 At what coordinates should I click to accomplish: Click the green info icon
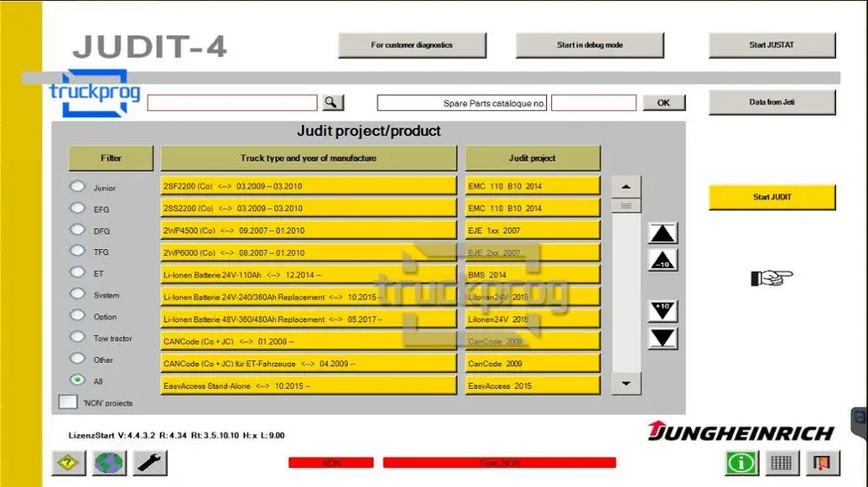coord(741,463)
